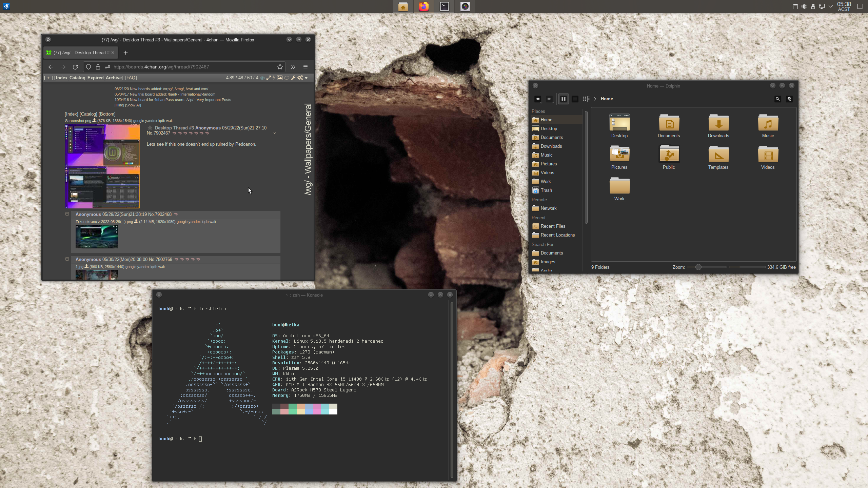Go back in Dolphin's toolbar
This screenshot has height=488, width=868.
pos(538,99)
